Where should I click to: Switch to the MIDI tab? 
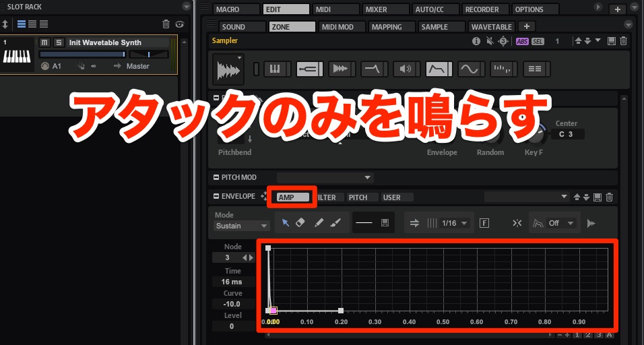tap(336, 9)
